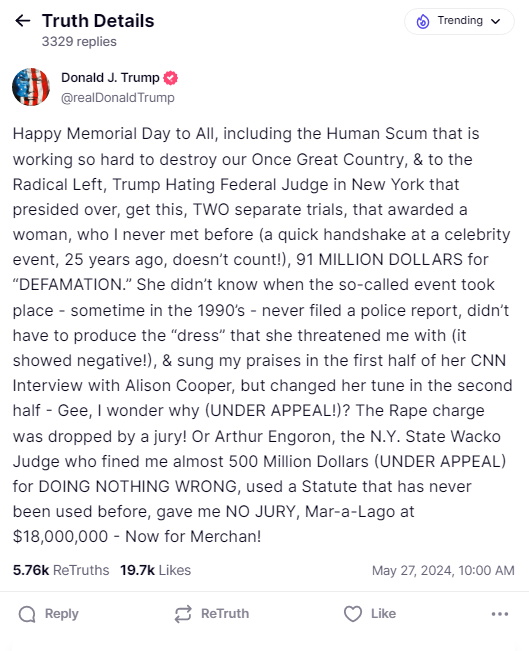Click the 3329 replies count
The width and height of the screenshot is (529, 651).
[x=79, y=42]
